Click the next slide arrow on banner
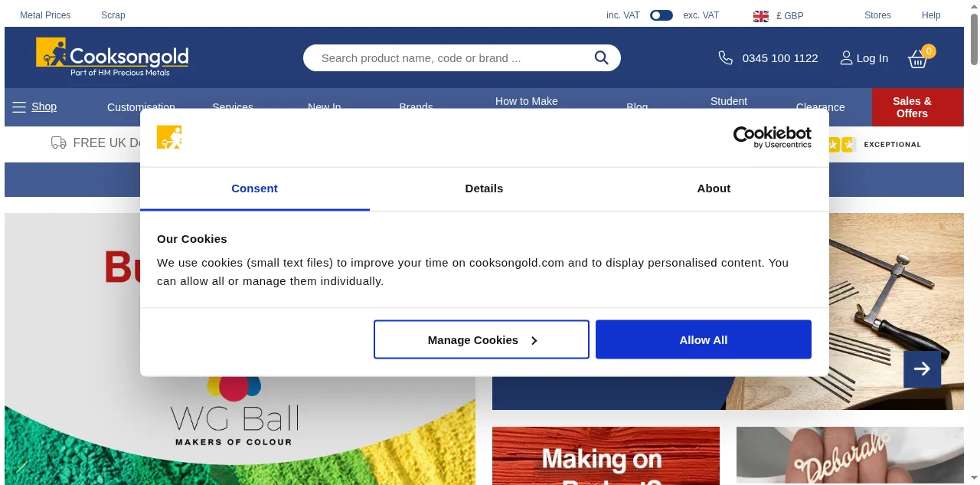The height and width of the screenshot is (485, 980). (x=922, y=369)
